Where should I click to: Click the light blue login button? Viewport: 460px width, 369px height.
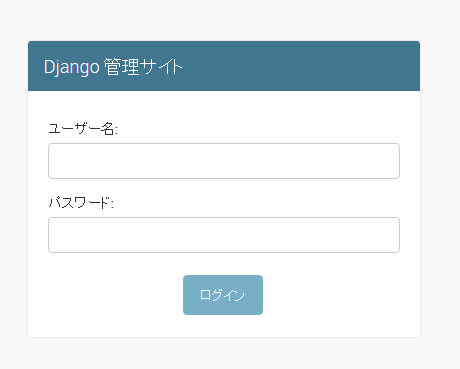pyautogui.click(x=223, y=295)
